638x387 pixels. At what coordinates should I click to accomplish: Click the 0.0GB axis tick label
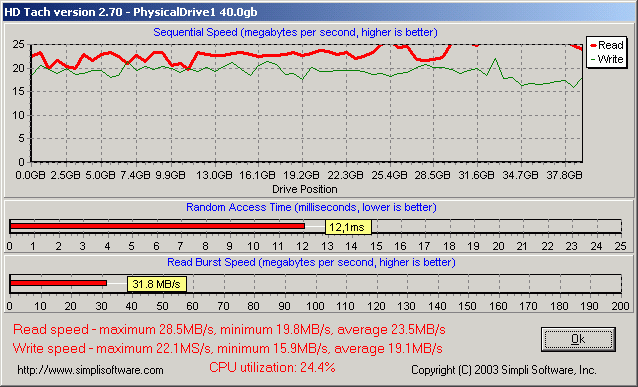[x=31, y=175]
